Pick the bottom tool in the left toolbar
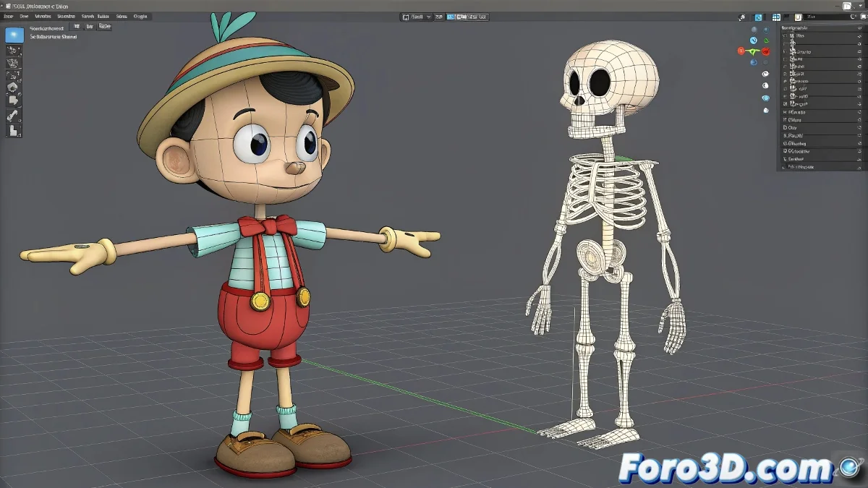The image size is (868, 488). [14, 131]
